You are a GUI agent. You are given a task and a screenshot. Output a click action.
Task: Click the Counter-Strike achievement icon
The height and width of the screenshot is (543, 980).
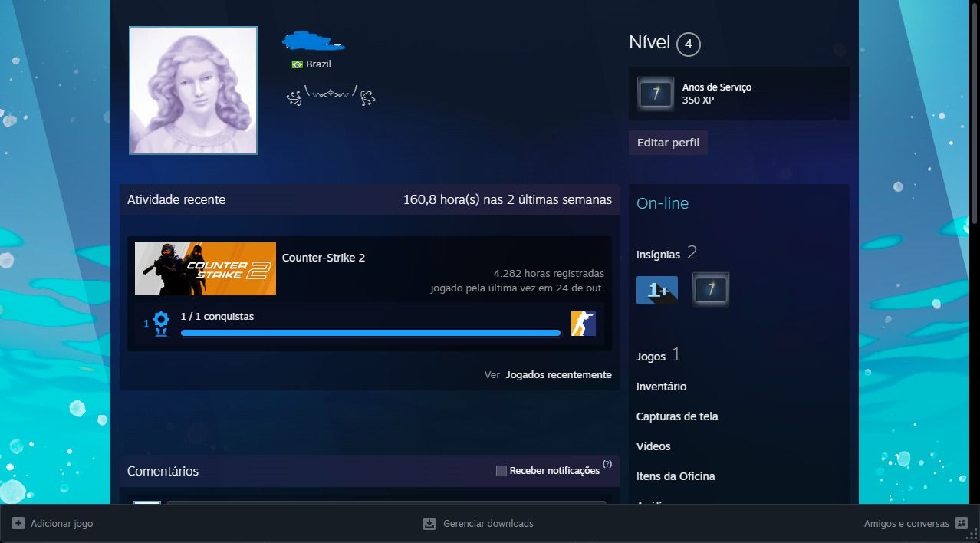(584, 324)
